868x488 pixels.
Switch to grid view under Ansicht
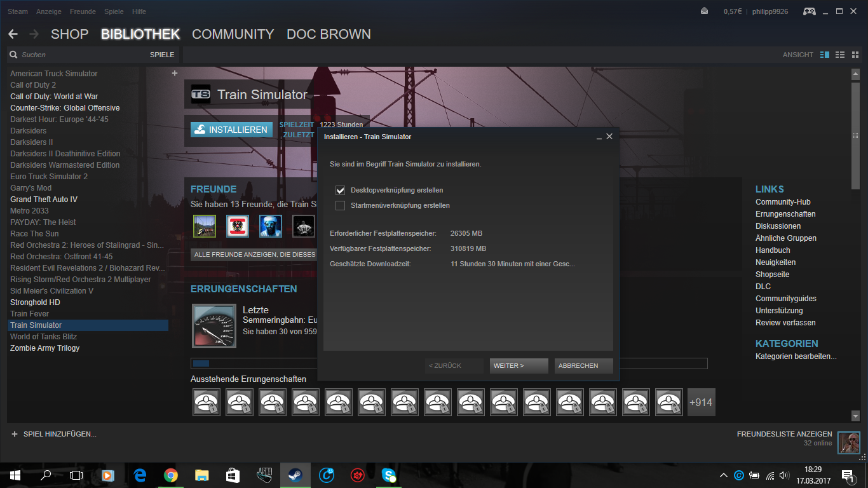click(x=854, y=55)
